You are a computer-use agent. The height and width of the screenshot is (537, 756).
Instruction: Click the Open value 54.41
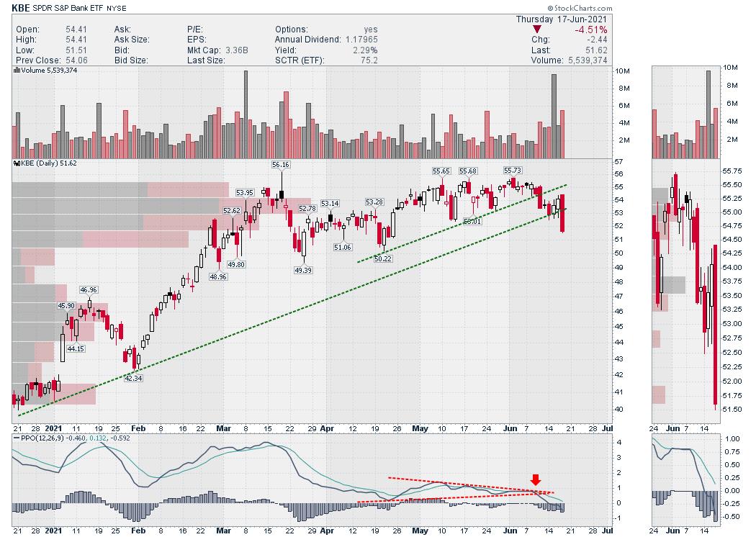[76, 30]
